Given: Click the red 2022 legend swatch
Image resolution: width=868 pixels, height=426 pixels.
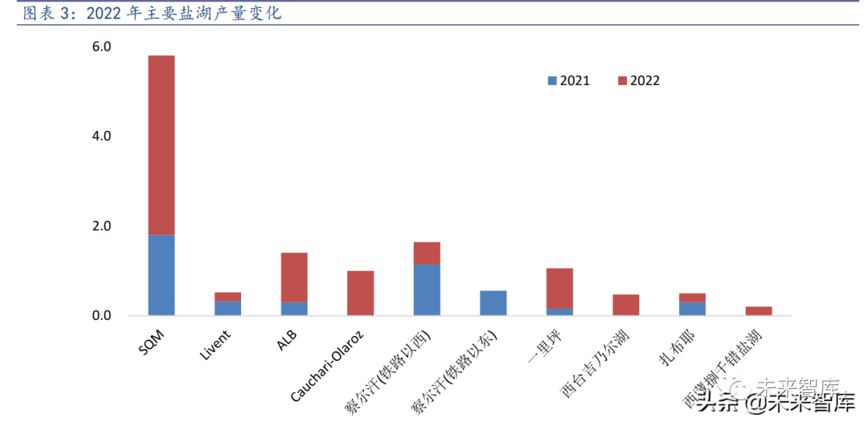Looking at the screenshot, I should click(x=622, y=81).
